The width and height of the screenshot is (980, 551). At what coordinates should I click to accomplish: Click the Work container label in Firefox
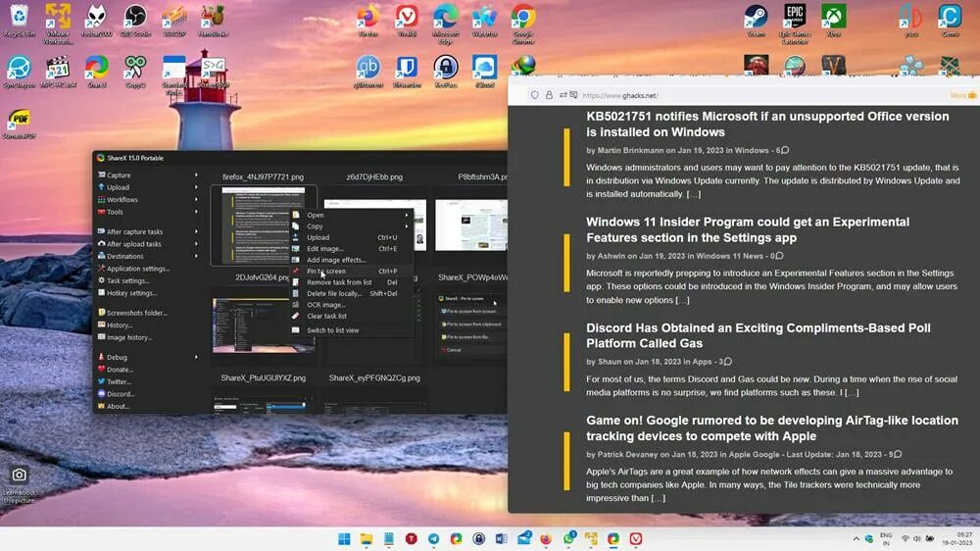(x=962, y=95)
